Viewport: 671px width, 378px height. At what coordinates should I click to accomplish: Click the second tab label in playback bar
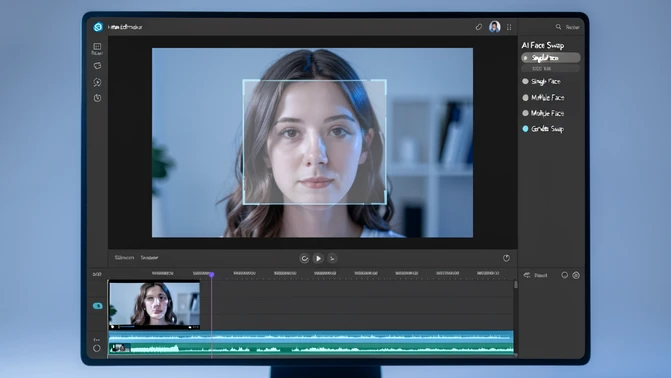click(149, 258)
